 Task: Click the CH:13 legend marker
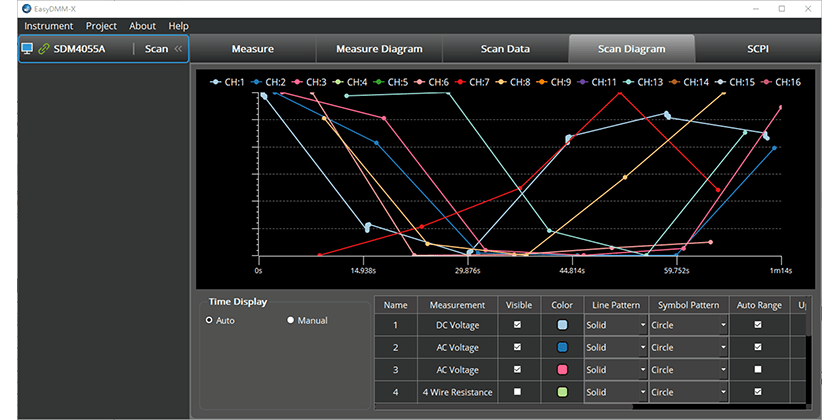tap(631, 82)
